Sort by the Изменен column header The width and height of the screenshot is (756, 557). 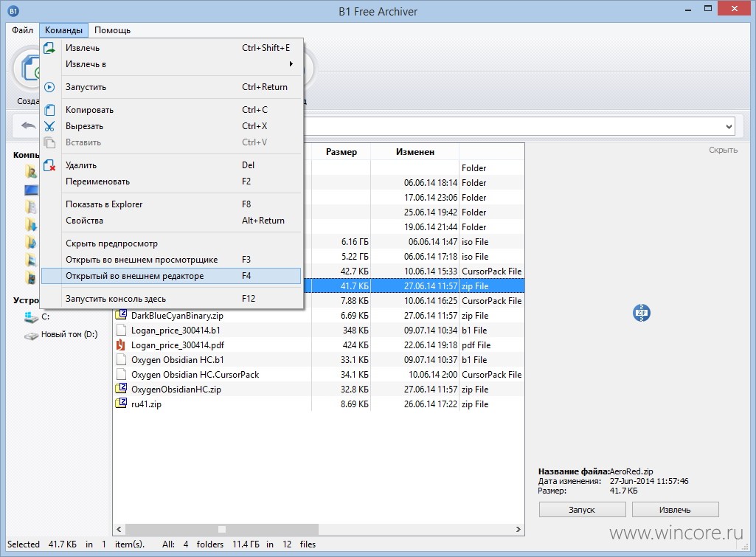tap(415, 152)
